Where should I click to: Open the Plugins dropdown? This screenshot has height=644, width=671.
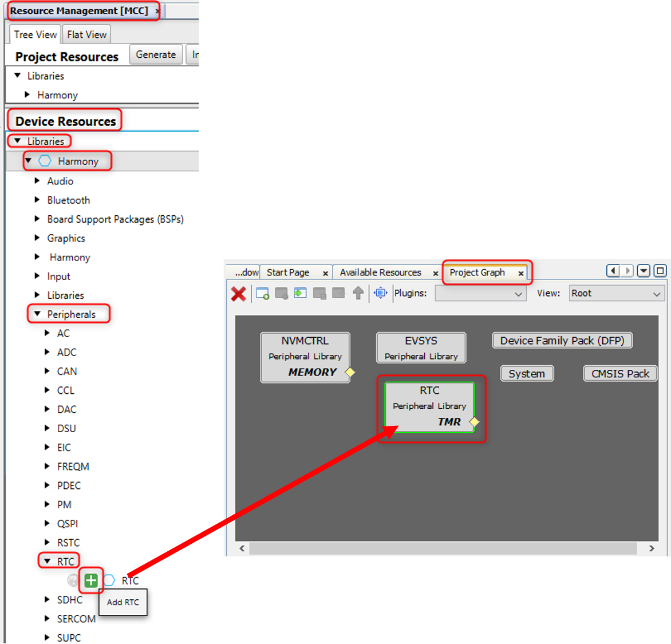coord(480,294)
